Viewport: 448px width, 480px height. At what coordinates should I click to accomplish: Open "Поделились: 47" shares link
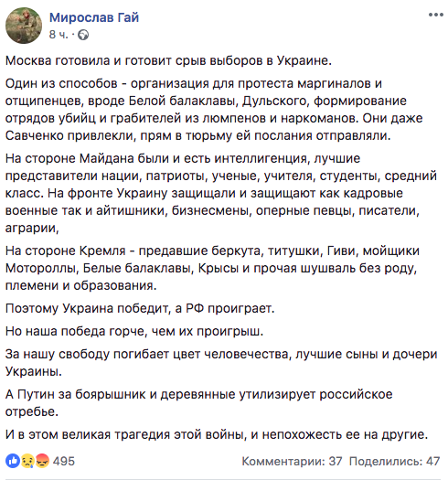pyautogui.click(x=394, y=461)
